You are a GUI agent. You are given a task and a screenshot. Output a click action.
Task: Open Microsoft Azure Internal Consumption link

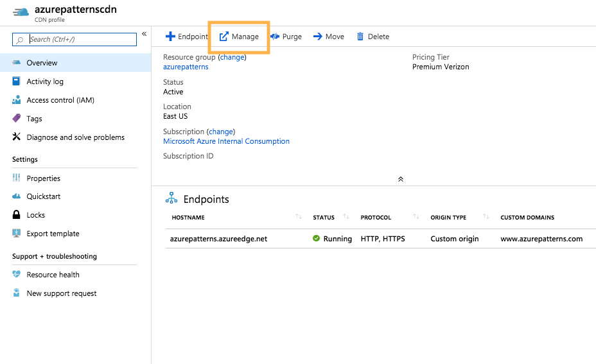coord(226,141)
